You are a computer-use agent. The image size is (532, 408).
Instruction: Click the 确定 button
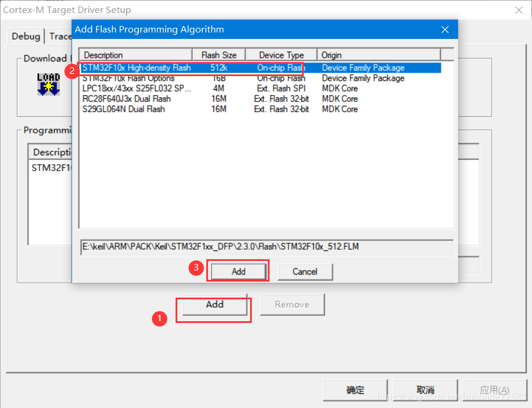pyautogui.click(x=355, y=390)
